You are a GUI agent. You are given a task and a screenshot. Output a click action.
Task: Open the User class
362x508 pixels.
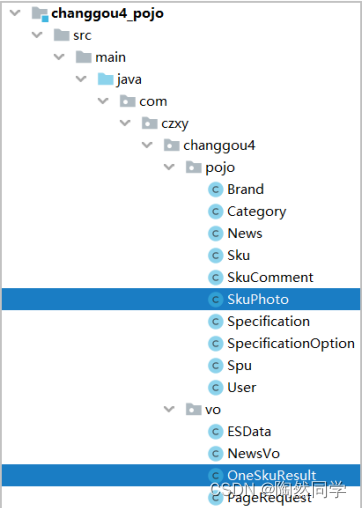242,387
